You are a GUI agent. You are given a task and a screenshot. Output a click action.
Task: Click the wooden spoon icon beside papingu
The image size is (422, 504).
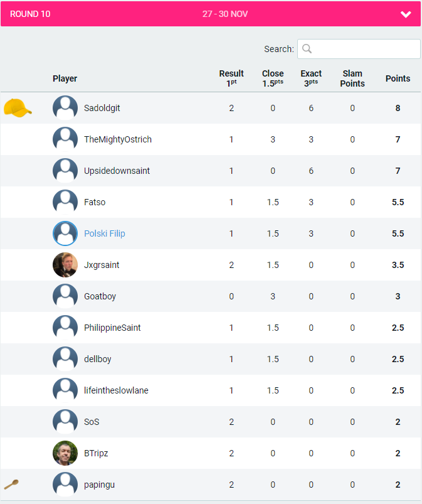[x=11, y=484]
